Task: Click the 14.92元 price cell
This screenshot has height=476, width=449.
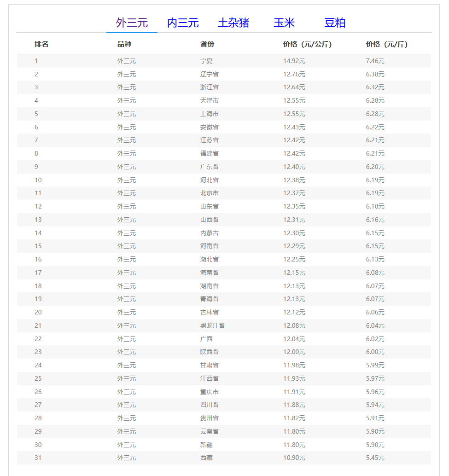Action: pyautogui.click(x=294, y=61)
